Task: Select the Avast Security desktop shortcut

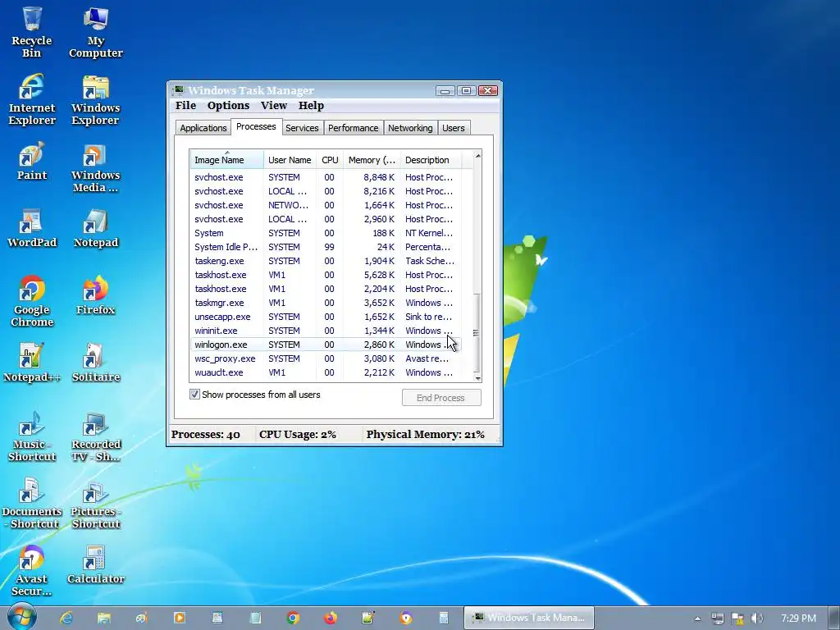Action: tap(32, 570)
